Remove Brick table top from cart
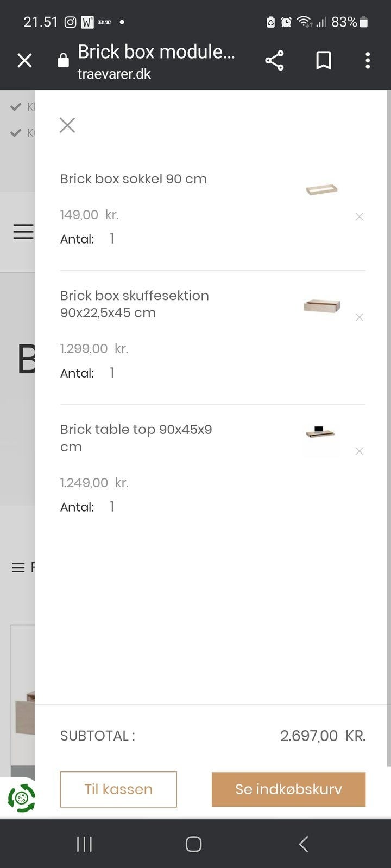This screenshot has width=391, height=868. pos(359,451)
